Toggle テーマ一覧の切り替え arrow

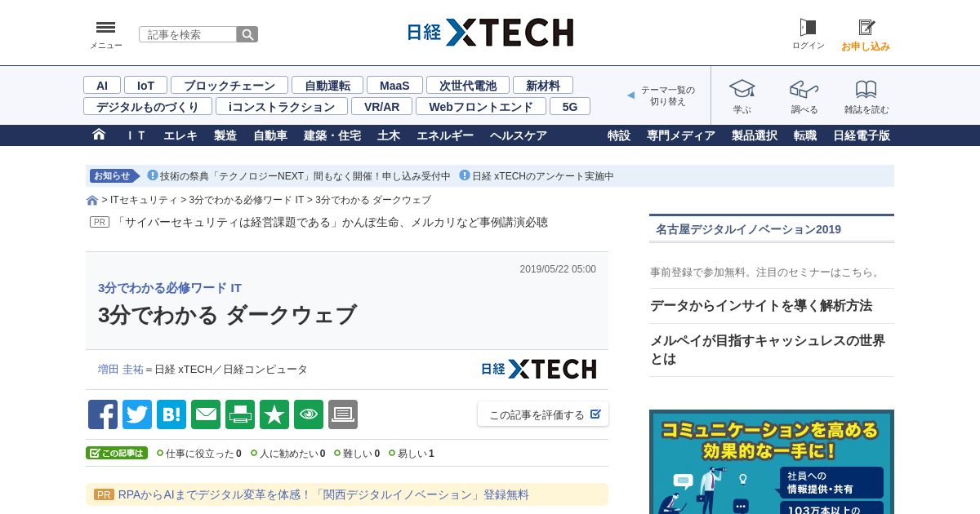(x=630, y=95)
